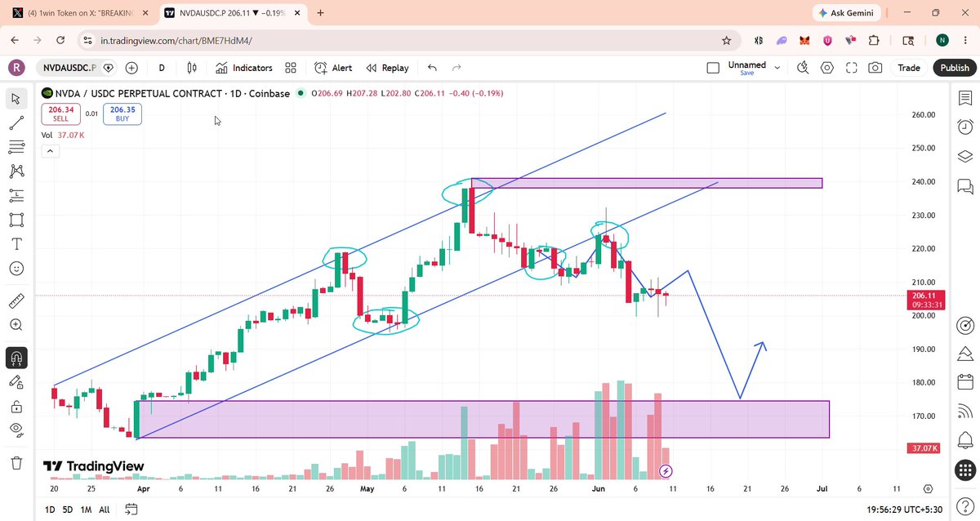Open the D time interval dropdown

162,68
